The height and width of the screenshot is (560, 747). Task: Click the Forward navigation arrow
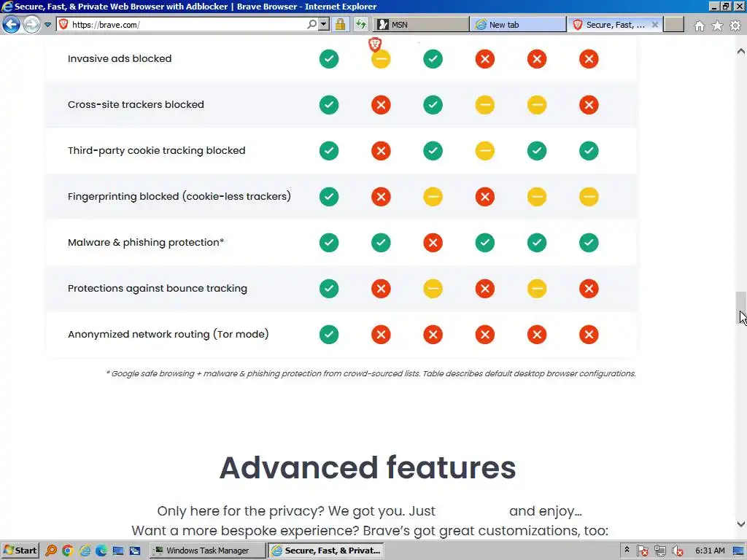[x=31, y=24]
